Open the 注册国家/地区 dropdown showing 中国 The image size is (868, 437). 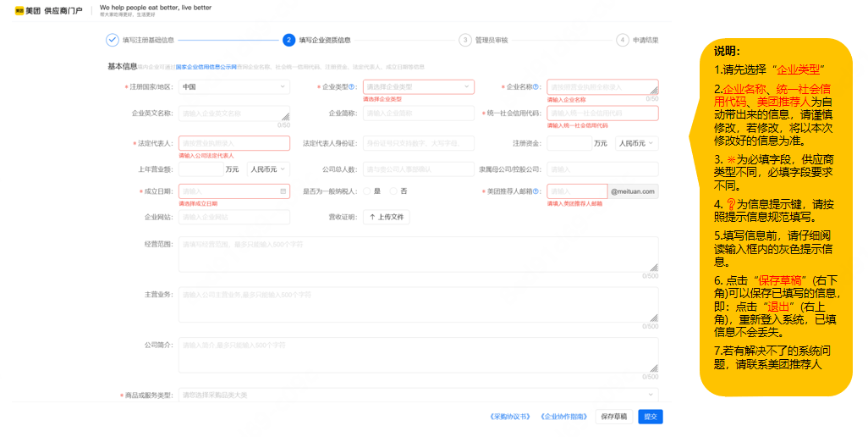tap(234, 87)
